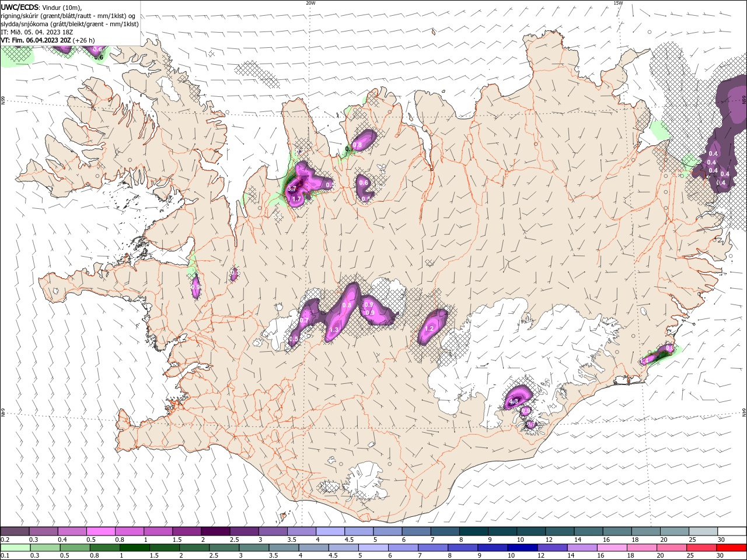Click the slydda/snjókoma legend description

tap(69, 24)
